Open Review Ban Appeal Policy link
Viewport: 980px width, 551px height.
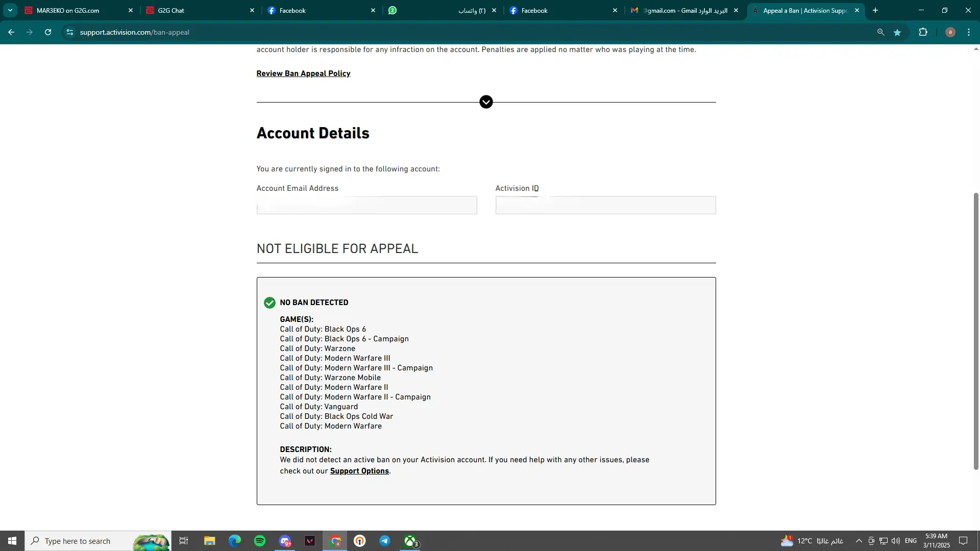tap(303, 73)
